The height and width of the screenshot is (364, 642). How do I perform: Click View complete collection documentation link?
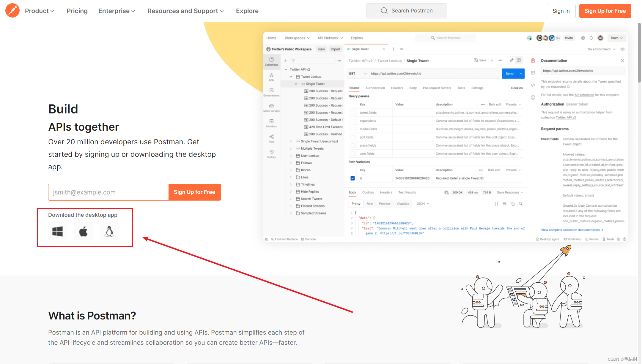(x=572, y=230)
